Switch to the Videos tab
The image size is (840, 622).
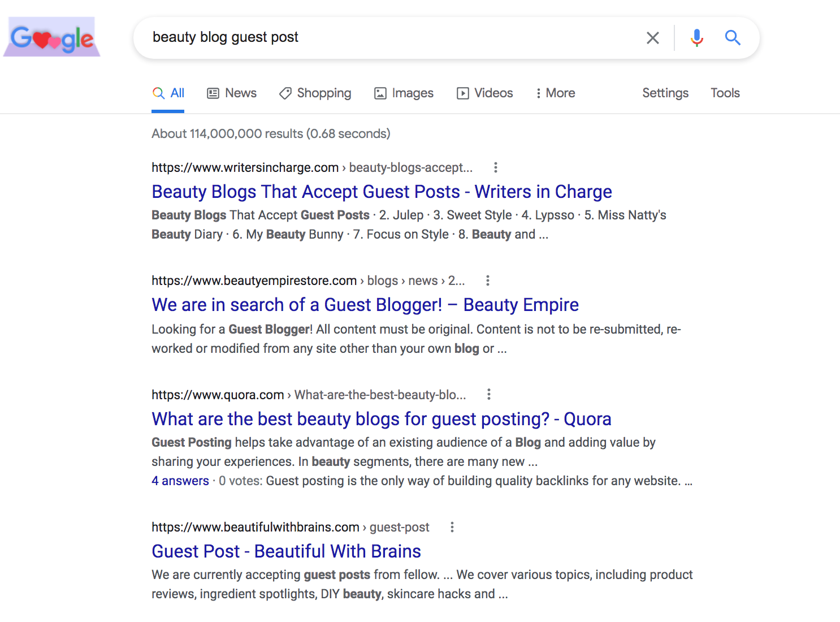tap(485, 93)
